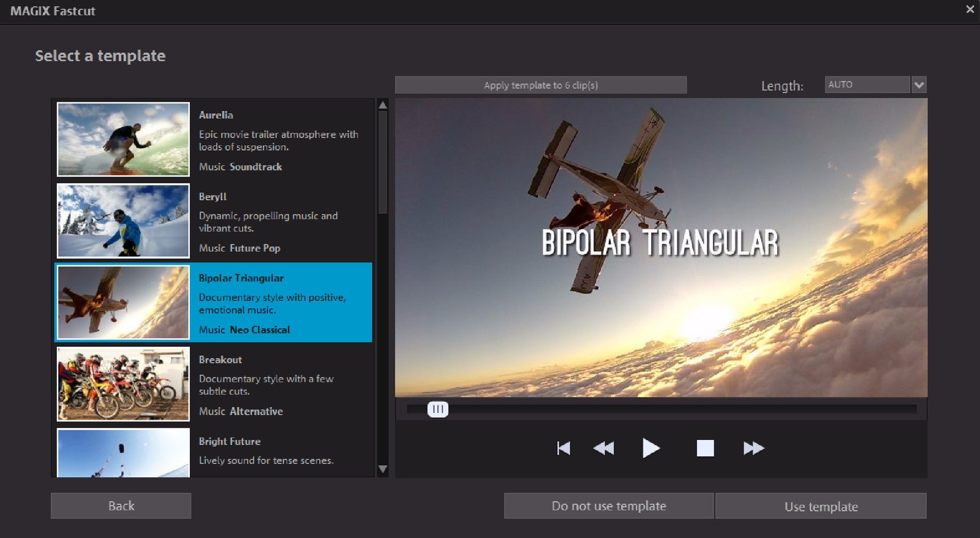This screenshot has width=980, height=538.
Task: Select the Aurelia template
Action: [x=214, y=139]
